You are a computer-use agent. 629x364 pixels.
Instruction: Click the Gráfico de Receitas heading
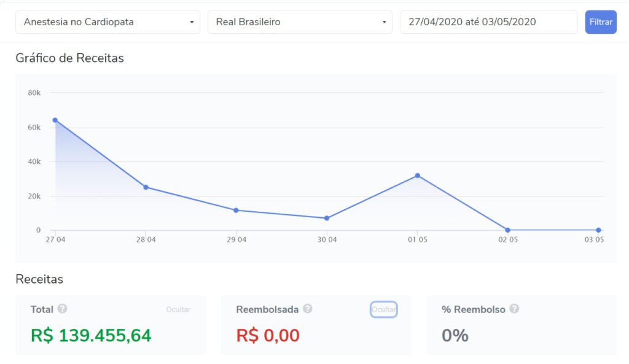click(69, 58)
